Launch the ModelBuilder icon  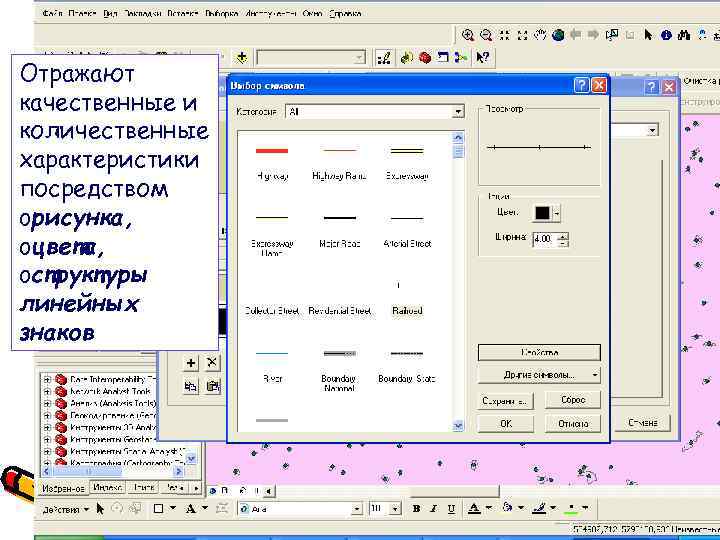coord(461,58)
